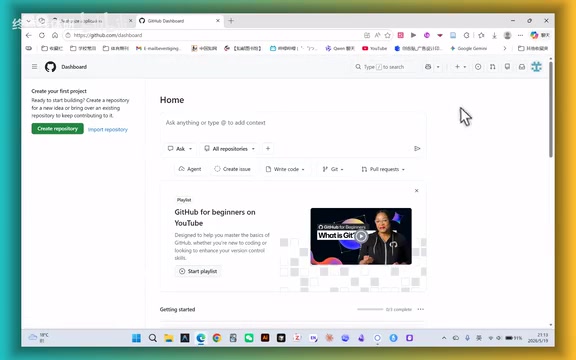Screen dimensions: 576x360
Task: Expand the All repositories dropdown
Action: pyautogui.click(x=230, y=148)
